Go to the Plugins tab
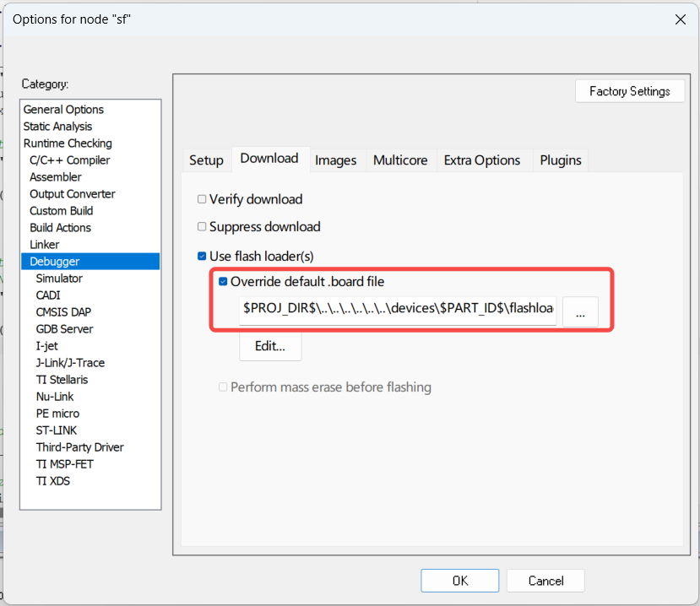The width and height of the screenshot is (700, 606). [x=561, y=160]
